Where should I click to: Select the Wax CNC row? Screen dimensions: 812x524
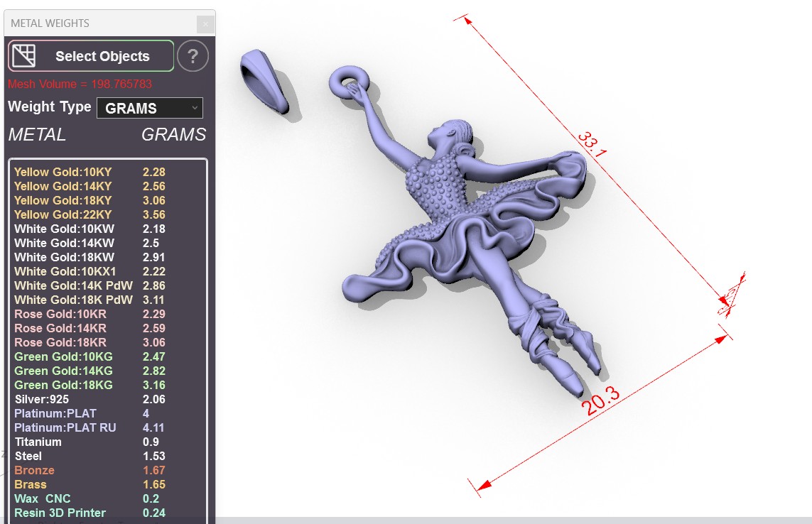(108, 498)
